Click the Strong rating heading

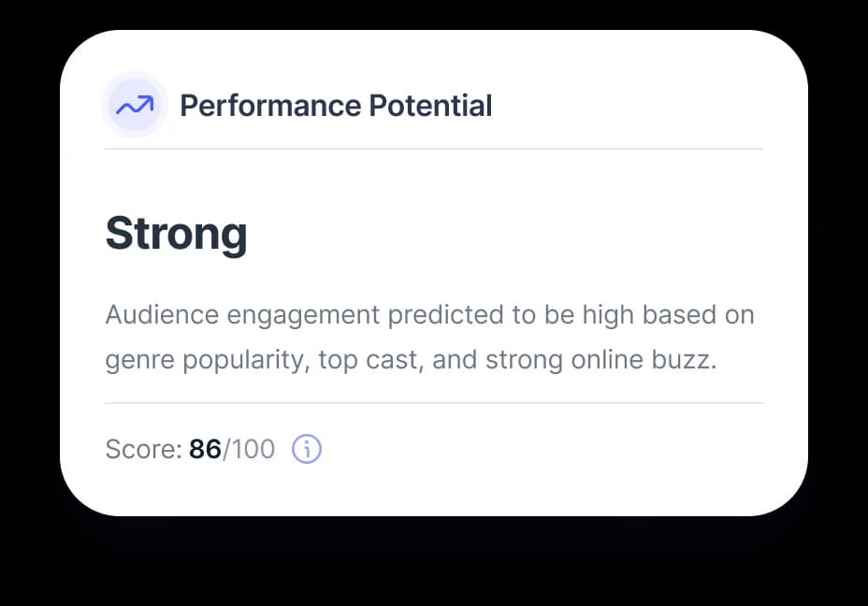tap(177, 234)
